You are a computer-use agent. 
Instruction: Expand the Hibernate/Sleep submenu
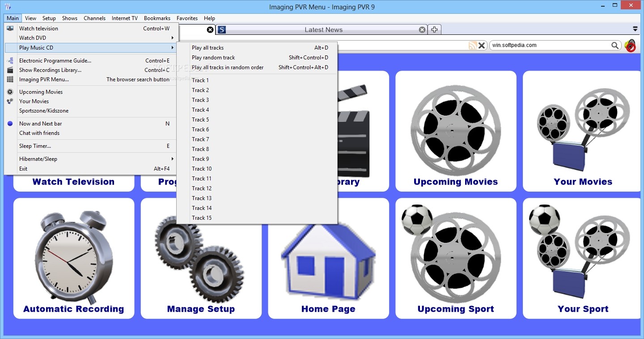coord(91,159)
